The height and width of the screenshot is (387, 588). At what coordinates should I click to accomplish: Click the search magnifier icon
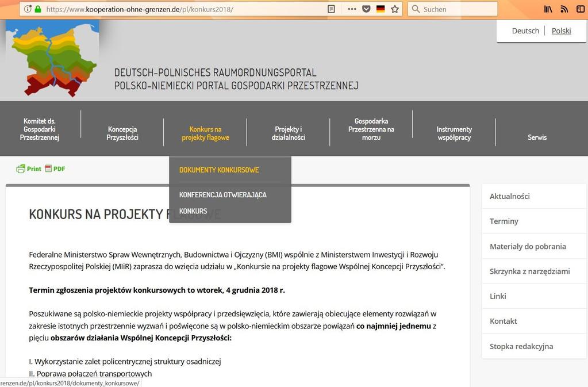click(416, 9)
